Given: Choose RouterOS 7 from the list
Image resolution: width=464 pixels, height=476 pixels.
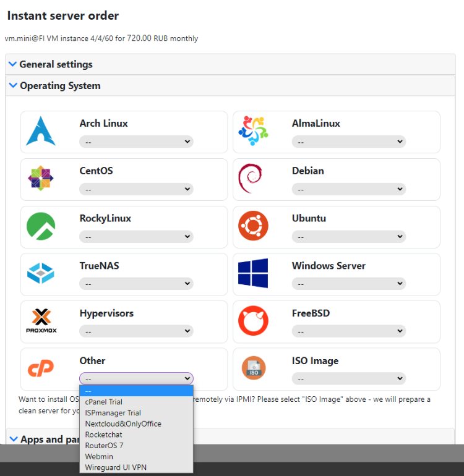Looking at the screenshot, I should click(136, 446).
